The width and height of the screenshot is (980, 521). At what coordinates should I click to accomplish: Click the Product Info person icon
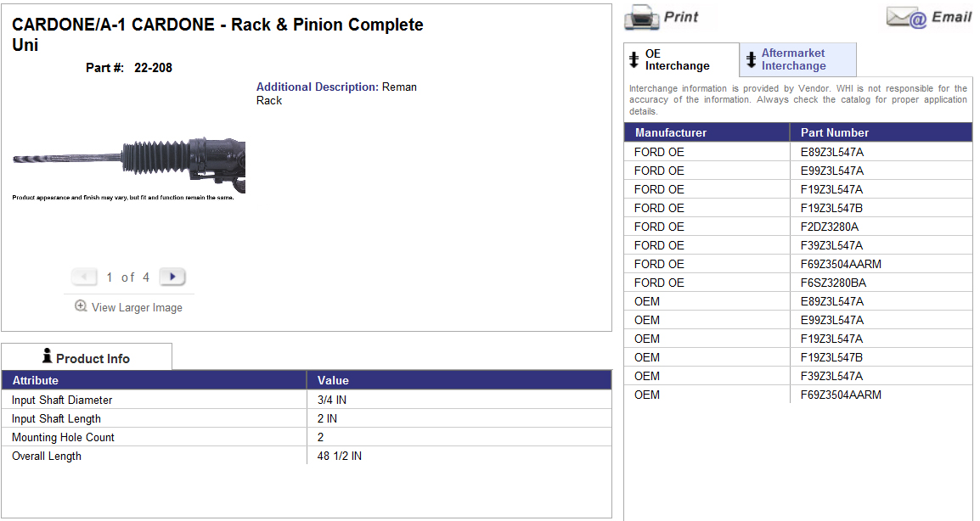[x=47, y=357]
